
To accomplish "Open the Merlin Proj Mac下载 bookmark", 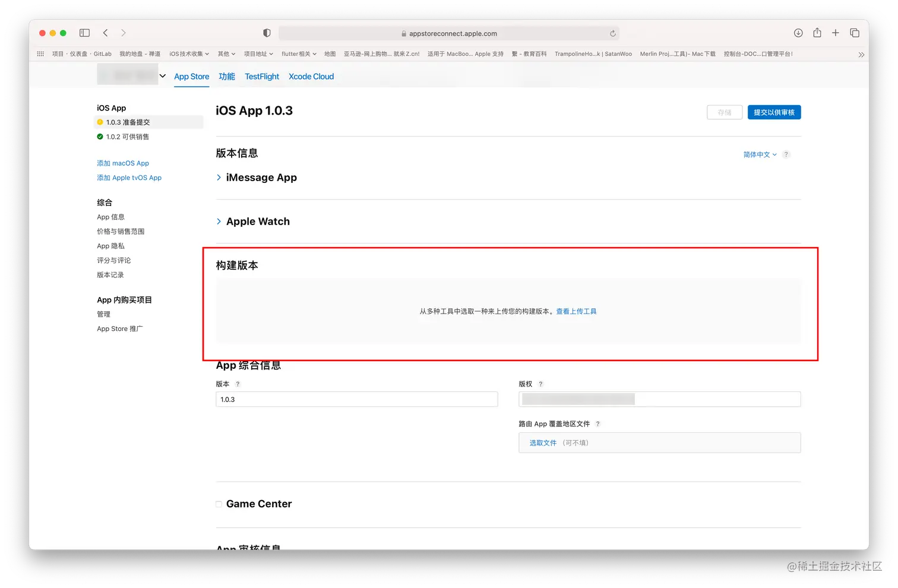I will [x=678, y=53].
